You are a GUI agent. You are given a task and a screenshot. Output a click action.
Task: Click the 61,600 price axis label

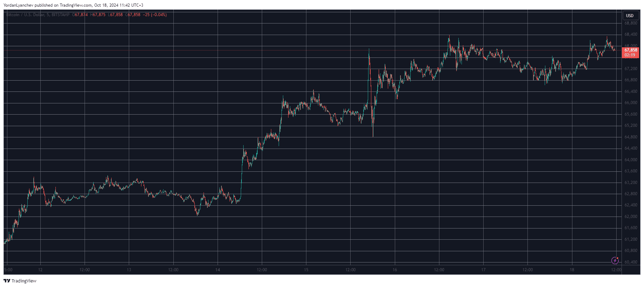click(631, 228)
